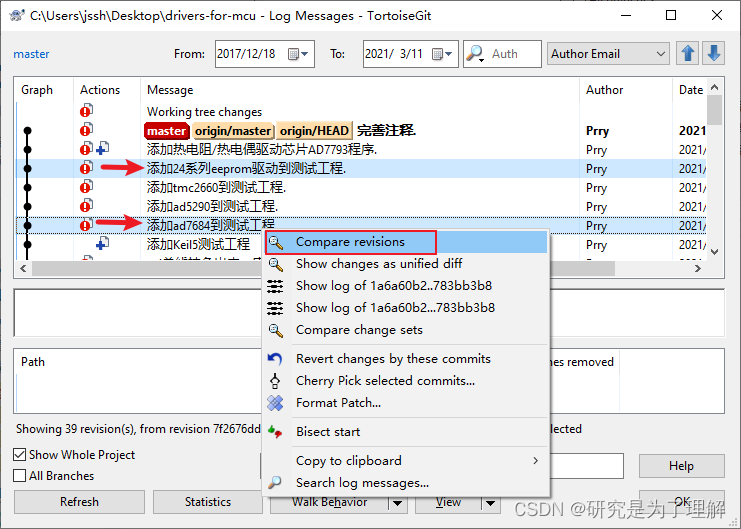Choose Show changes as unified diff
The image size is (741, 529).
405,264
